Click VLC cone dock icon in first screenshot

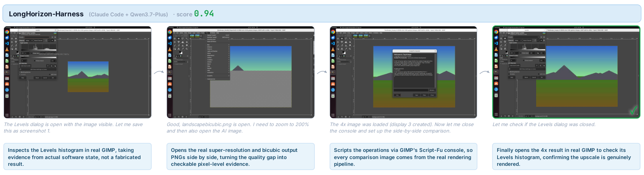pos(7,49)
